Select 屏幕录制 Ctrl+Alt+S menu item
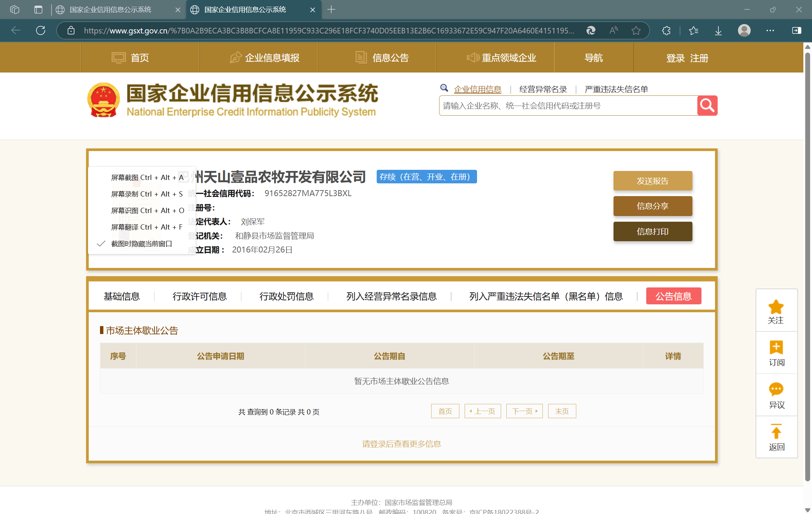This screenshot has width=812, height=514. click(142, 194)
